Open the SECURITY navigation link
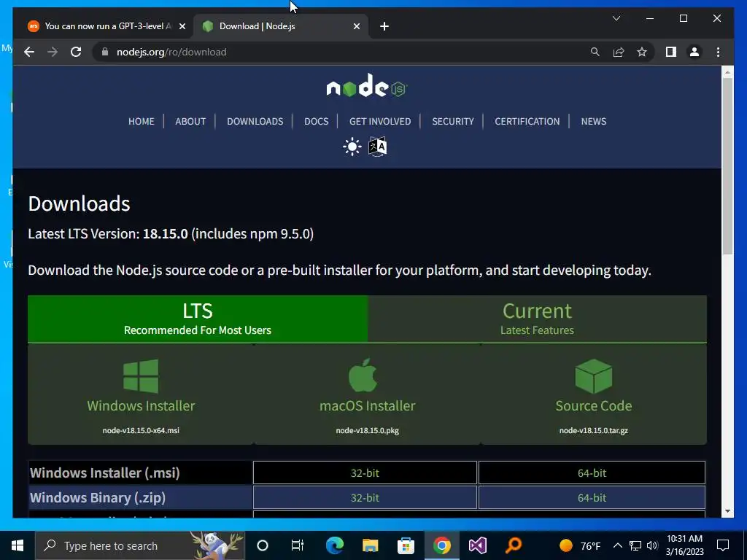 [x=452, y=122]
